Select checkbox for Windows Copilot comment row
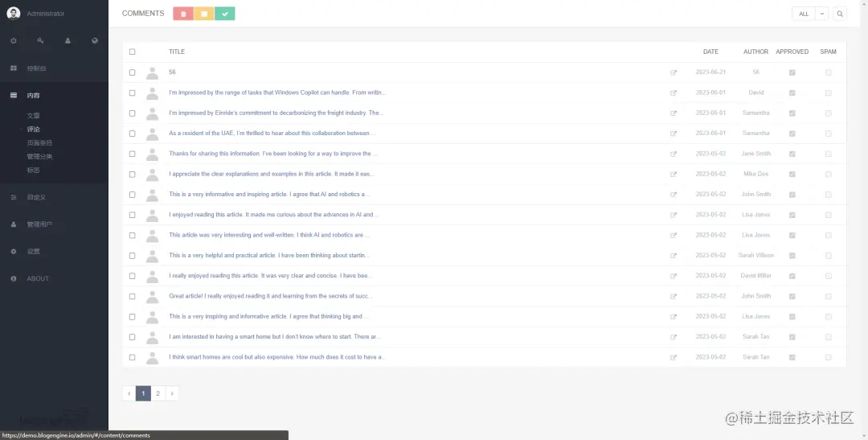Screen dimensions: 868x440 point(132,93)
